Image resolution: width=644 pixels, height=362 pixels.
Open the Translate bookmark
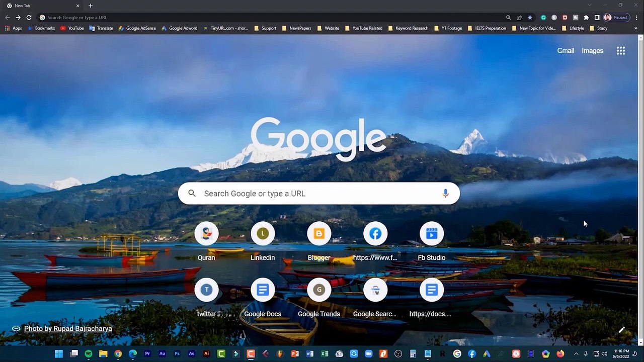coord(101,28)
